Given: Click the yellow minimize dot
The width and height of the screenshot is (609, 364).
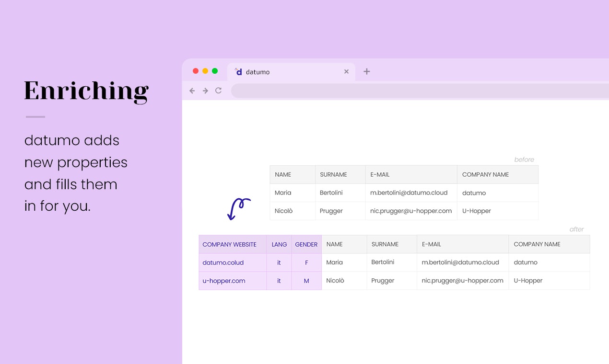Looking at the screenshot, I should coord(205,71).
